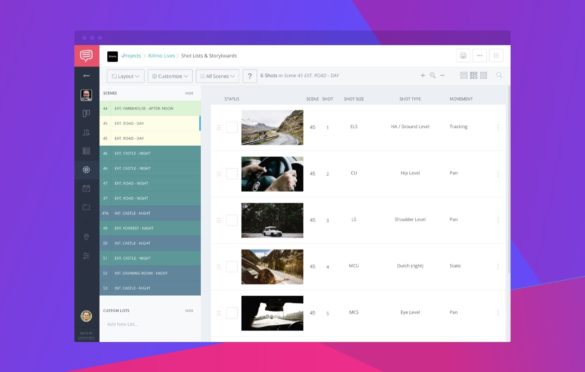Switch to the third column view layout icon

click(484, 75)
